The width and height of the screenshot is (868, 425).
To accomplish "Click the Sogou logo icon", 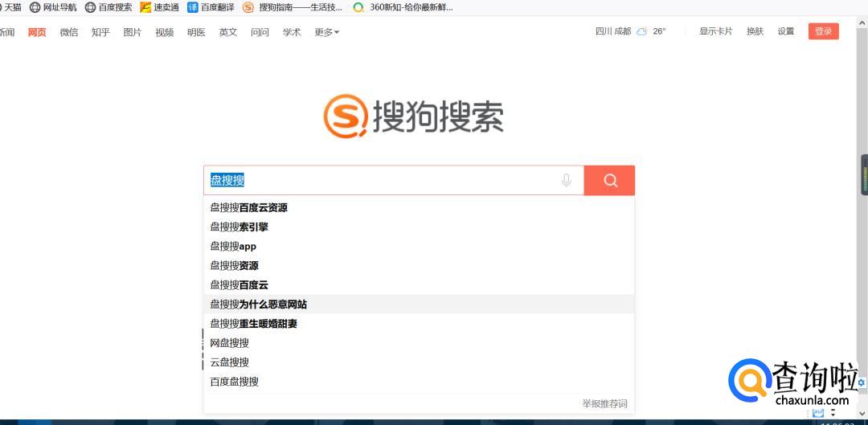I will point(346,117).
